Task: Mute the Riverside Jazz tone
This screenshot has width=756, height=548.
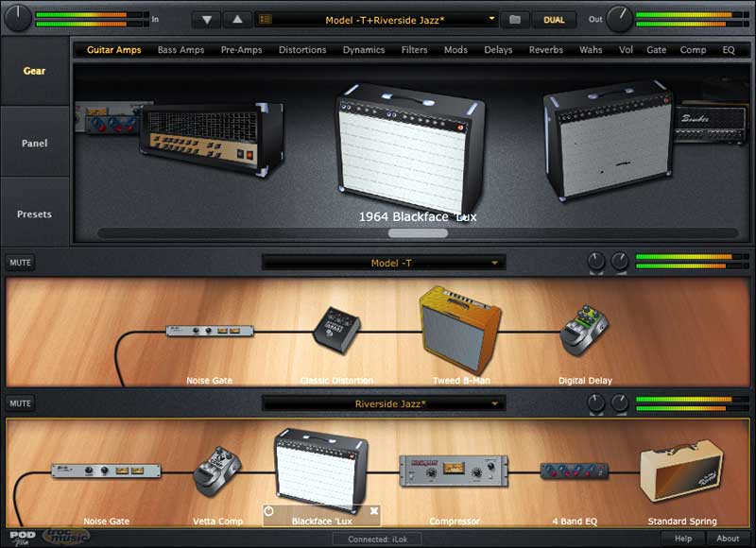Action: click(x=18, y=403)
